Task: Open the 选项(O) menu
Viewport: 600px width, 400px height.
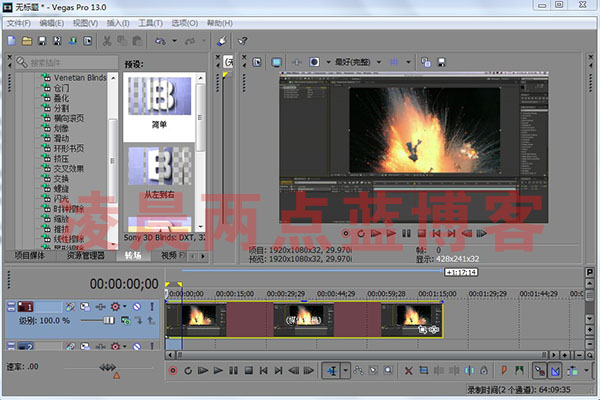Action: click(x=184, y=23)
